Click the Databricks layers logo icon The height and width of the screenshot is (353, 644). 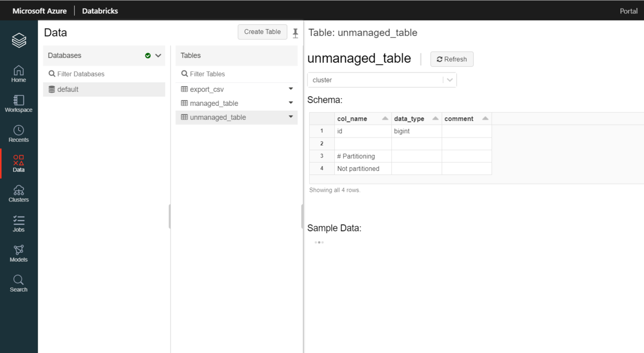19,40
